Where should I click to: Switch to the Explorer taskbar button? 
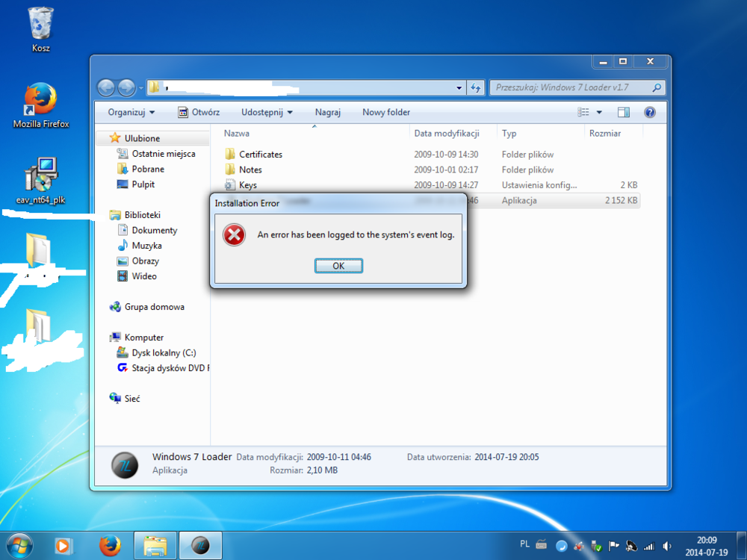click(x=155, y=546)
